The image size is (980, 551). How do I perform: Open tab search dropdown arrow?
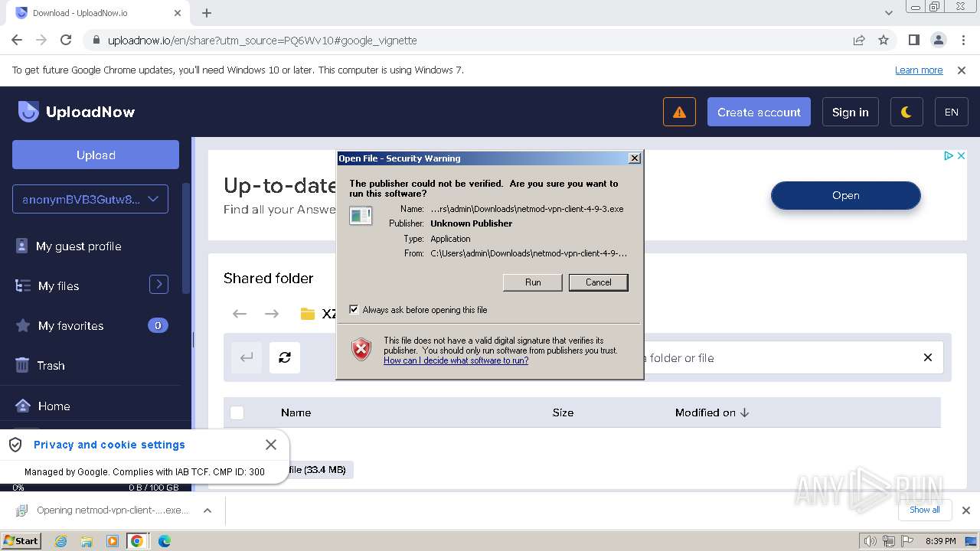(x=889, y=13)
